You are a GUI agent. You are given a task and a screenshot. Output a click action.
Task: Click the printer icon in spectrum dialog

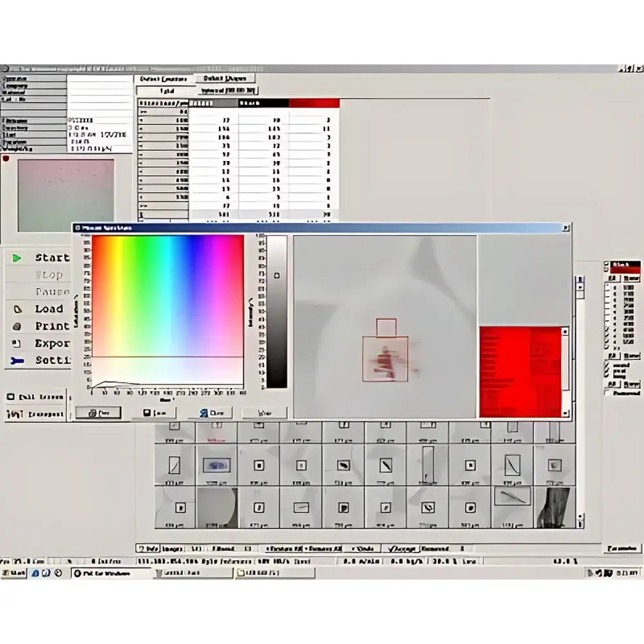[x=98, y=412]
